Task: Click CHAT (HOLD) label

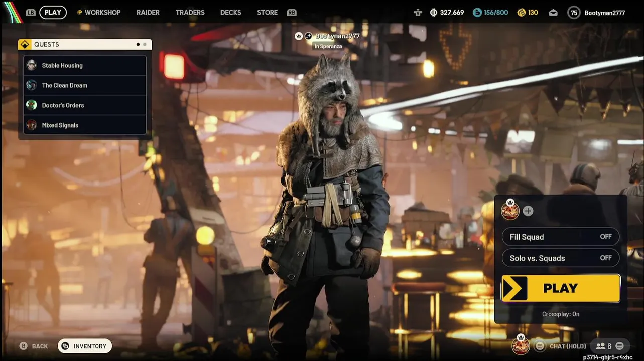Action: click(568, 346)
